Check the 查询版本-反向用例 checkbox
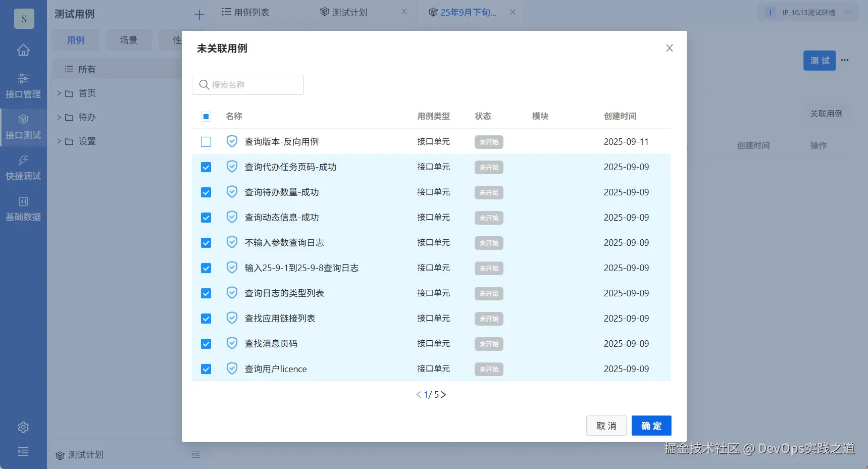868x469 pixels. 206,142
